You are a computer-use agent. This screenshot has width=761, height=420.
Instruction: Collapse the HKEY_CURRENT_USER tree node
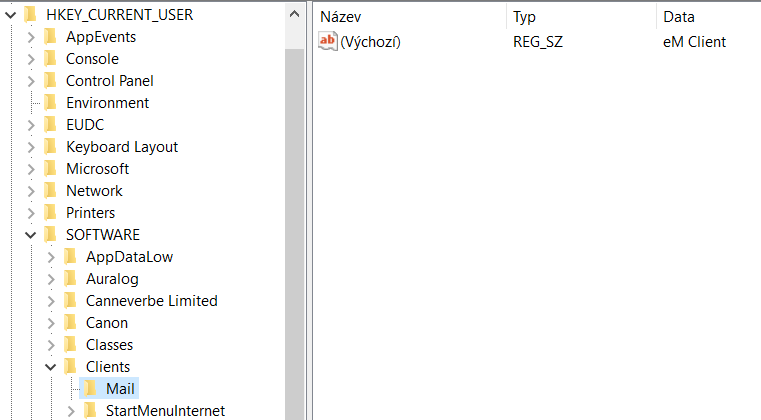coord(11,15)
